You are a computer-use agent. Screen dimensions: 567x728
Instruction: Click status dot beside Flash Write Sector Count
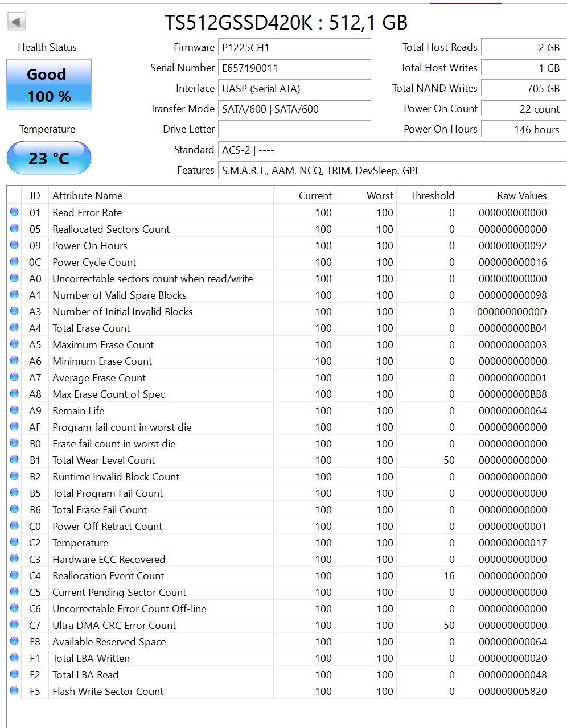pos(14,691)
